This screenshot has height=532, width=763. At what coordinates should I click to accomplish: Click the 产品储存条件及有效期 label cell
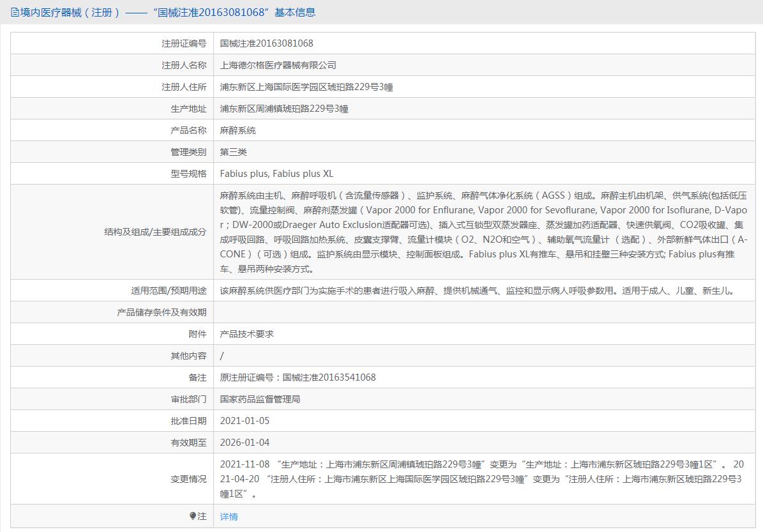(112, 312)
